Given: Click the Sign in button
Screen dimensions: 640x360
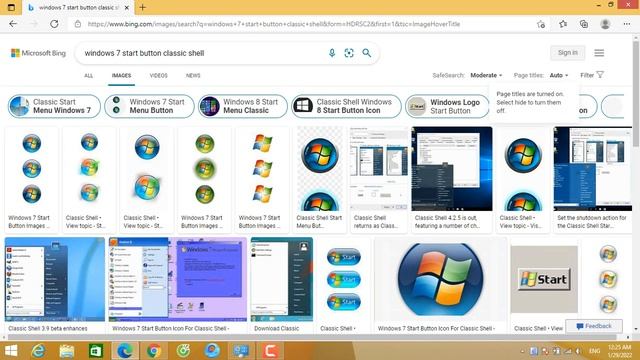Looking at the screenshot, I should [568, 53].
